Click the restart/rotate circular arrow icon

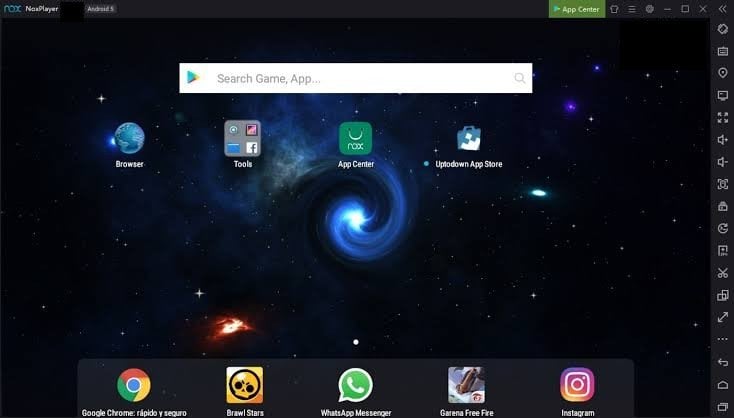(723, 228)
